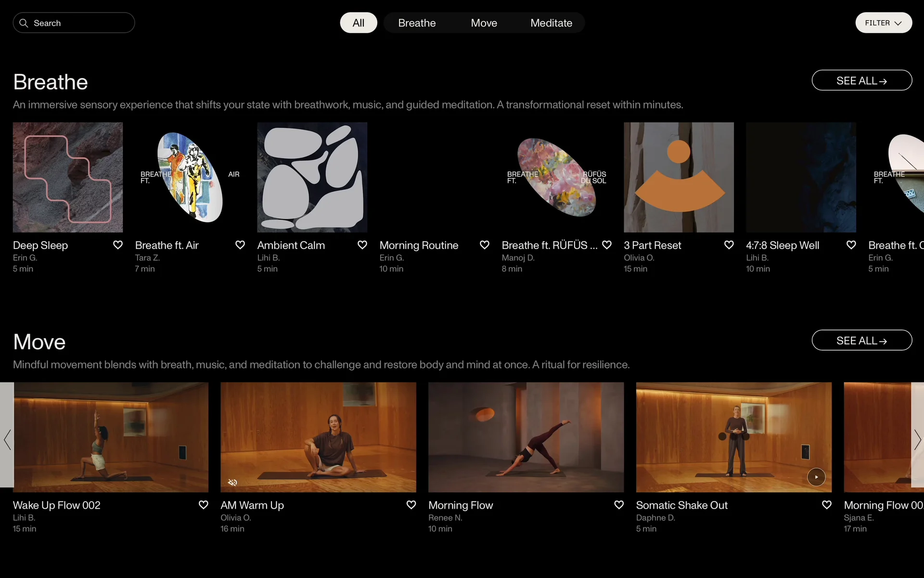Click heart icon for 4:7:8 Sleep Well
This screenshot has width=924, height=578.
851,245
